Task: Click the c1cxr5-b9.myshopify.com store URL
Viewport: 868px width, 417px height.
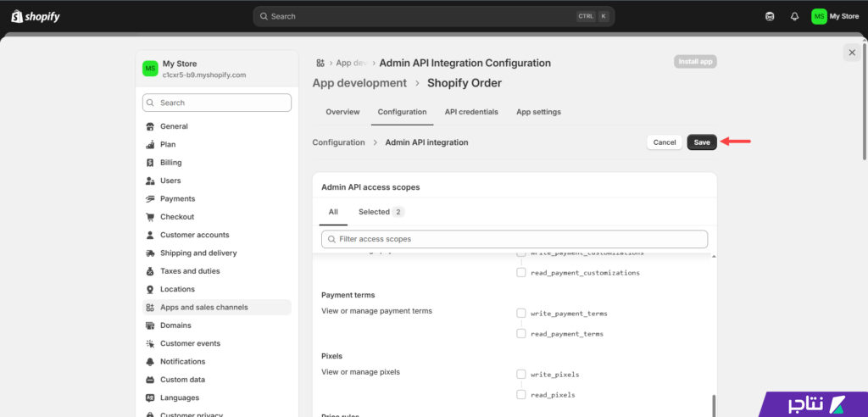Action: coord(204,75)
